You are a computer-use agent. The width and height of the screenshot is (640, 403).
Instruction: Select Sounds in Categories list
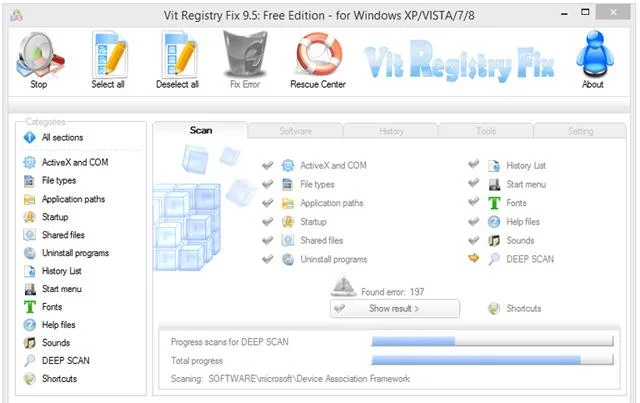[x=47, y=343]
